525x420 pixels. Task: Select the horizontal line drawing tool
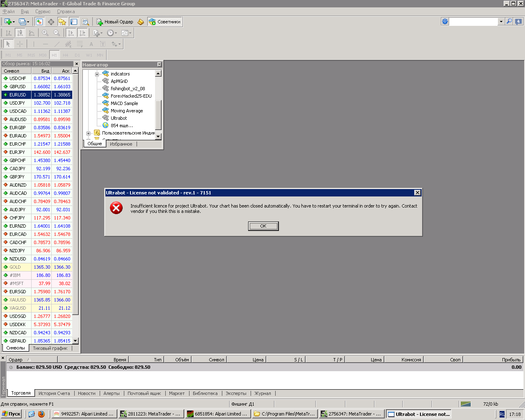(45, 44)
